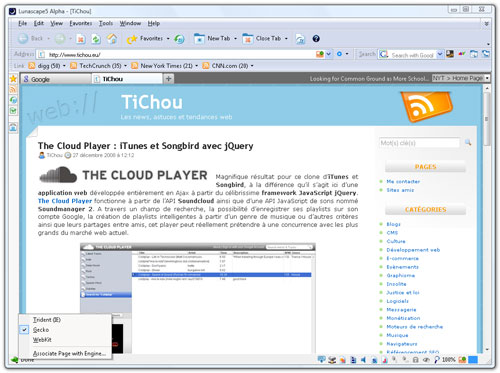Screen dimensions: 500x373
Task: Open the Favorites star sidebar icon
Action: point(13,79)
